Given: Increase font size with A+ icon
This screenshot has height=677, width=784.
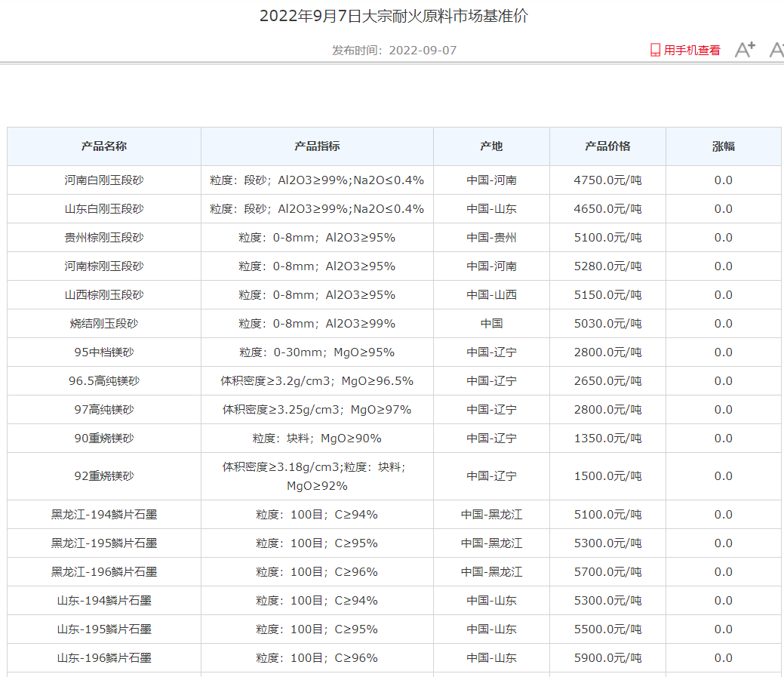Looking at the screenshot, I should (745, 50).
